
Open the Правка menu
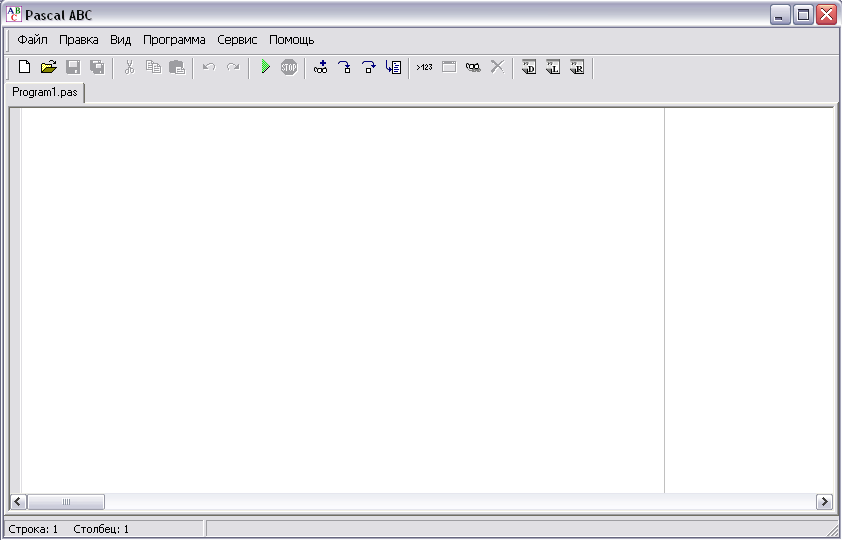point(79,40)
